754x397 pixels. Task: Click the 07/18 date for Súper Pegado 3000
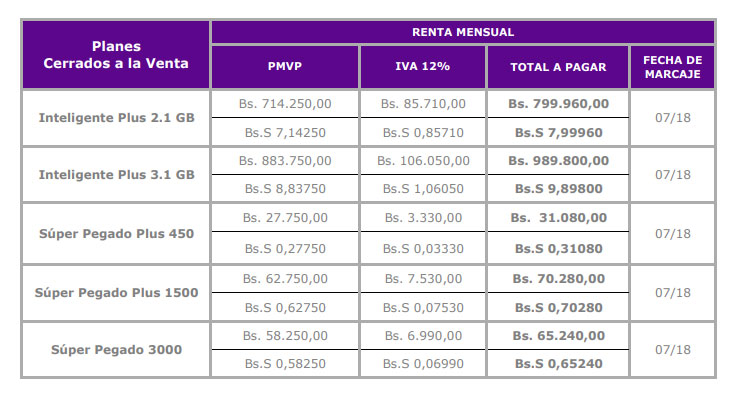click(672, 349)
